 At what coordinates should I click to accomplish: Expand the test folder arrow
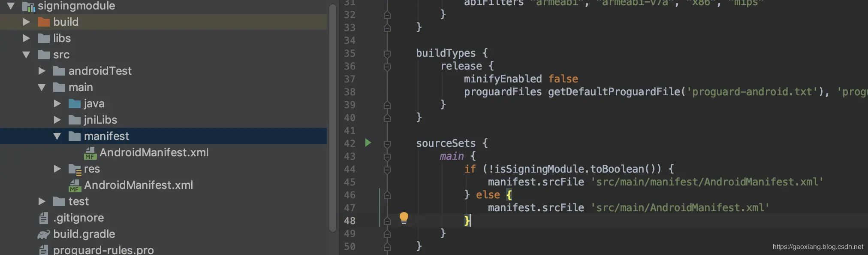coord(42,201)
